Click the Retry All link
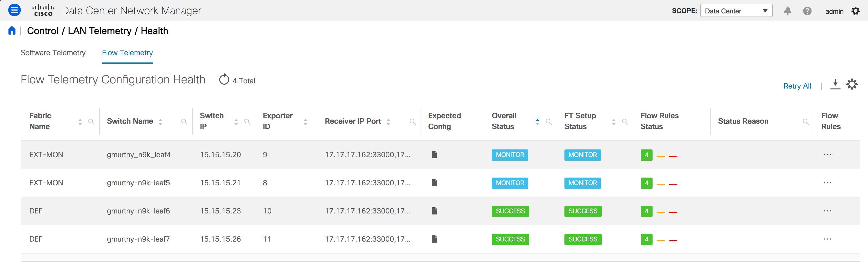 coord(797,86)
